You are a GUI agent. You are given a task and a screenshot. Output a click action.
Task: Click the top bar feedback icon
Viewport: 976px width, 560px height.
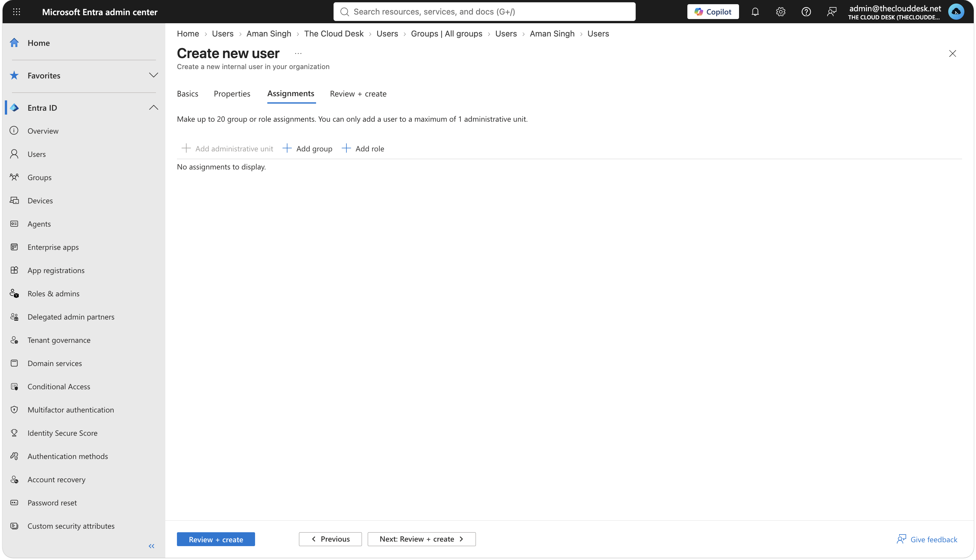point(831,12)
